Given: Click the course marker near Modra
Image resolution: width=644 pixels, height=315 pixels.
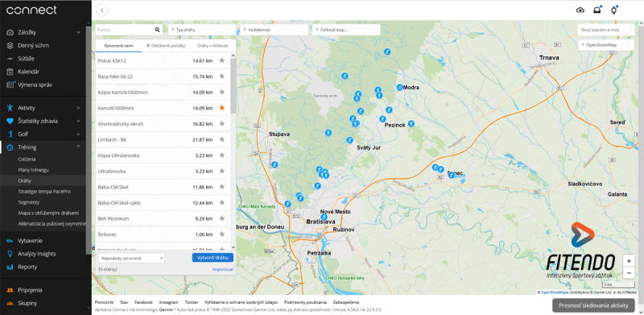Looking at the screenshot, I should pos(399,87).
